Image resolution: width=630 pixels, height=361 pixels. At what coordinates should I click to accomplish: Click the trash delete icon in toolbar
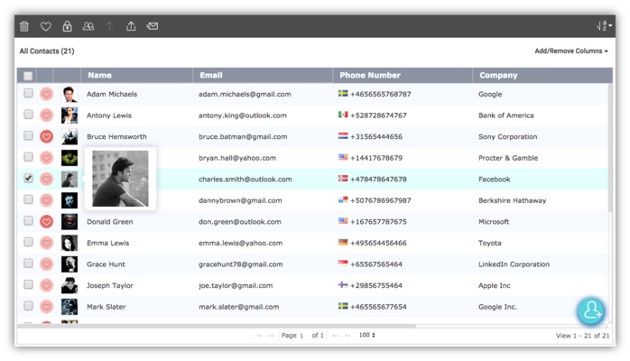[x=24, y=27]
